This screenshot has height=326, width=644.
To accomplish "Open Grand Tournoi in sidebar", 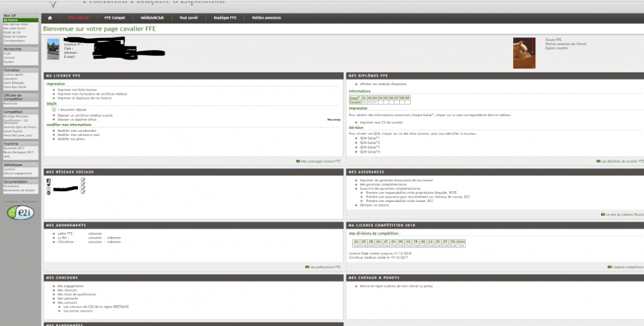I will [x=13, y=132].
